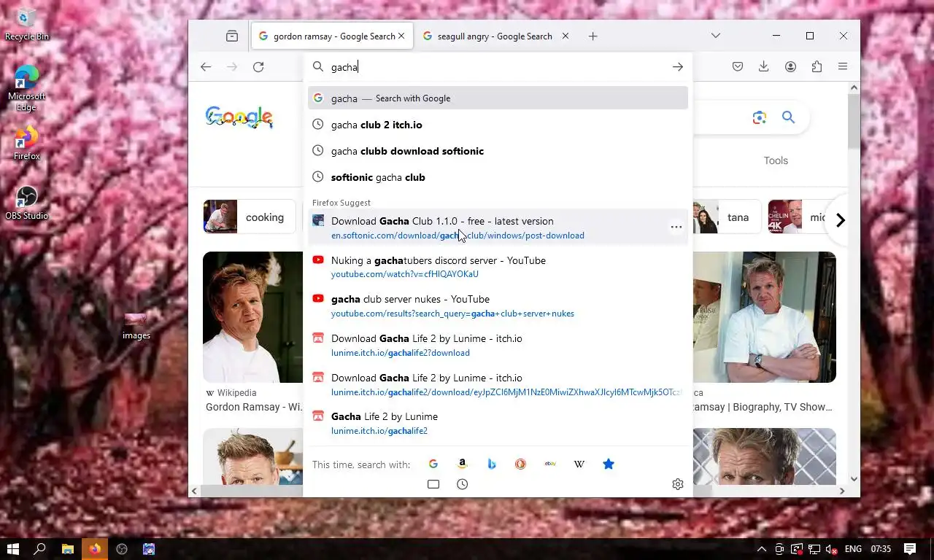List all tabs dropdown chevron
This screenshot has width=934, height=560.
716,36
